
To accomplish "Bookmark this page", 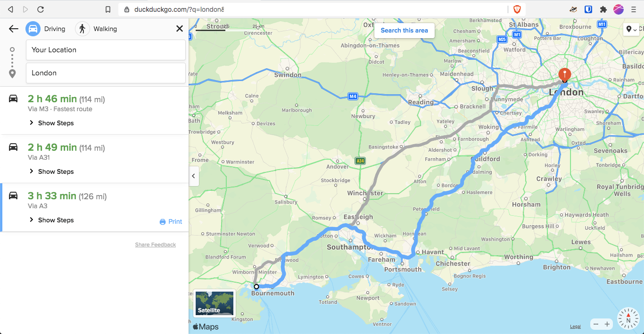I will coord(108,9).
